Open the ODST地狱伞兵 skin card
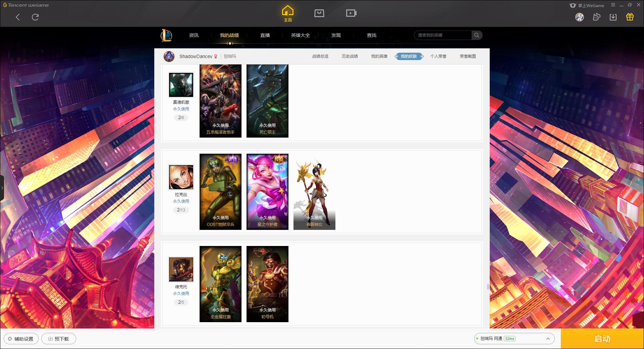 click(220, 192)
